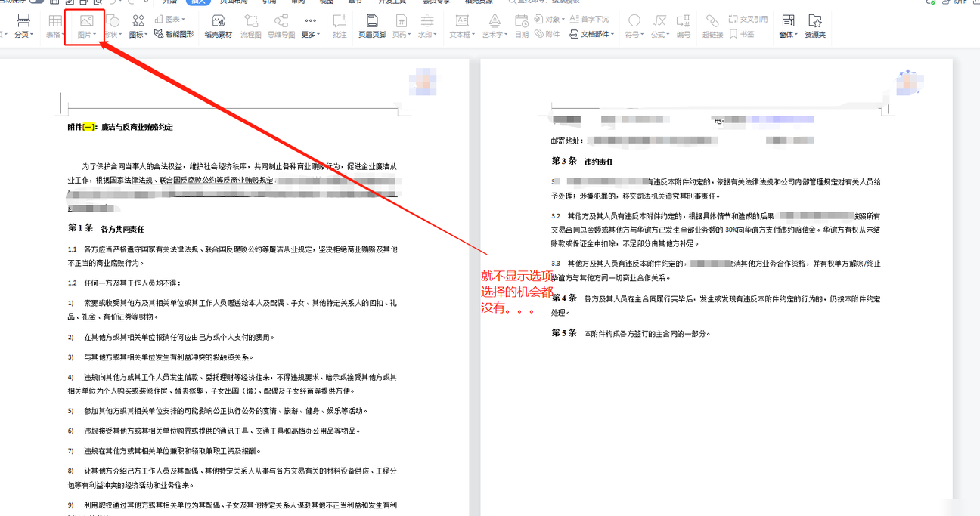
Task: Open 页眉页脚 header and footer
Action: pos(372,26)
